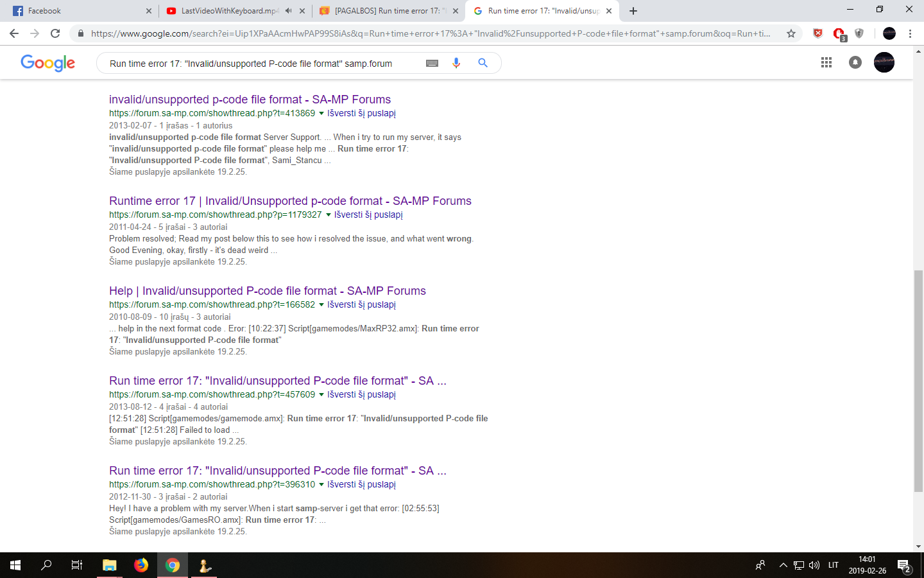Go to Google homepage via logo
The height and width of the screenshot is (578, 924).
(x=47, y=63)
